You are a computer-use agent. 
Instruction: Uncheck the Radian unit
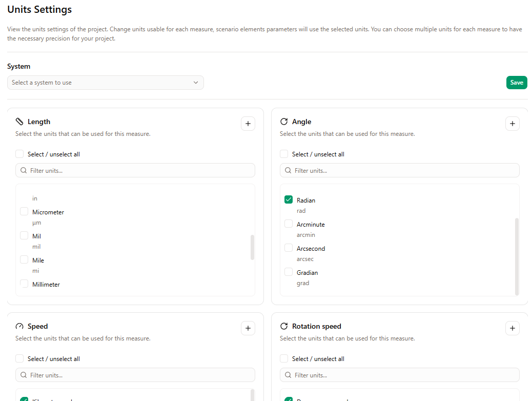(x=289, y=199)
